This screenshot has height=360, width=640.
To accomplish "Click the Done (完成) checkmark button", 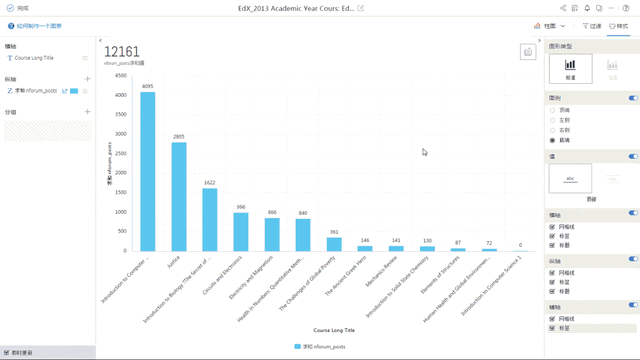I will [x=18, y=8].
